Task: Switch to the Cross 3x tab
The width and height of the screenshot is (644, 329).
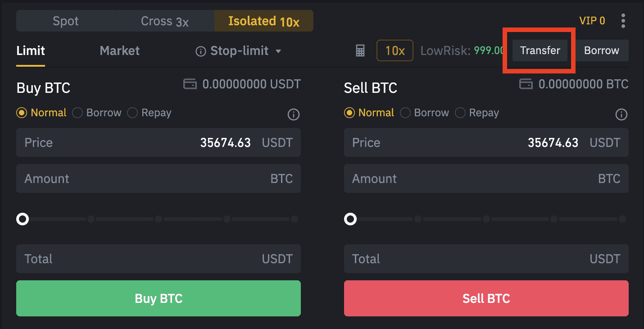Action: [x=165, y=21]
